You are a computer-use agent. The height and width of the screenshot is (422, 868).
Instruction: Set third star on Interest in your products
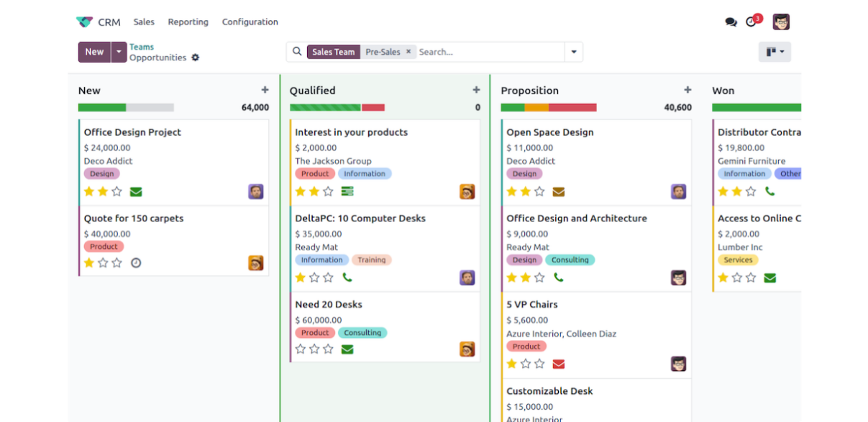[328, 191]
